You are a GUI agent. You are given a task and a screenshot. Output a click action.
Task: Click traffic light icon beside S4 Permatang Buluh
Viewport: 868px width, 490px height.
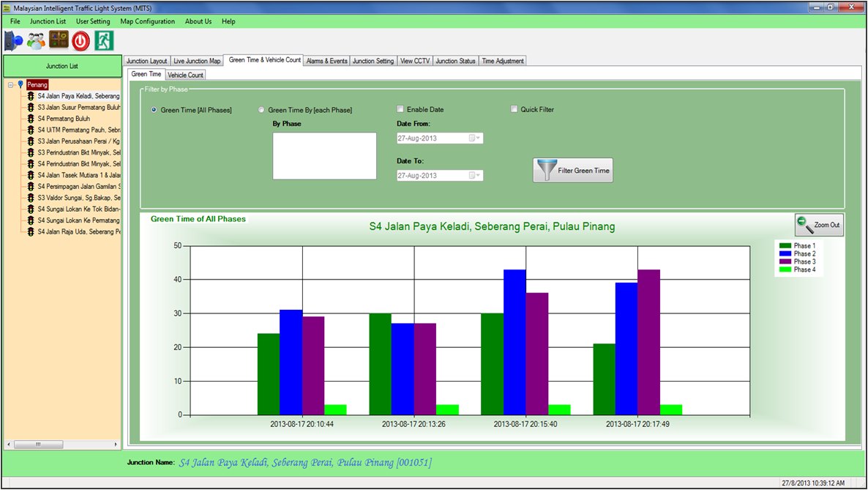[x=31, y=119]
